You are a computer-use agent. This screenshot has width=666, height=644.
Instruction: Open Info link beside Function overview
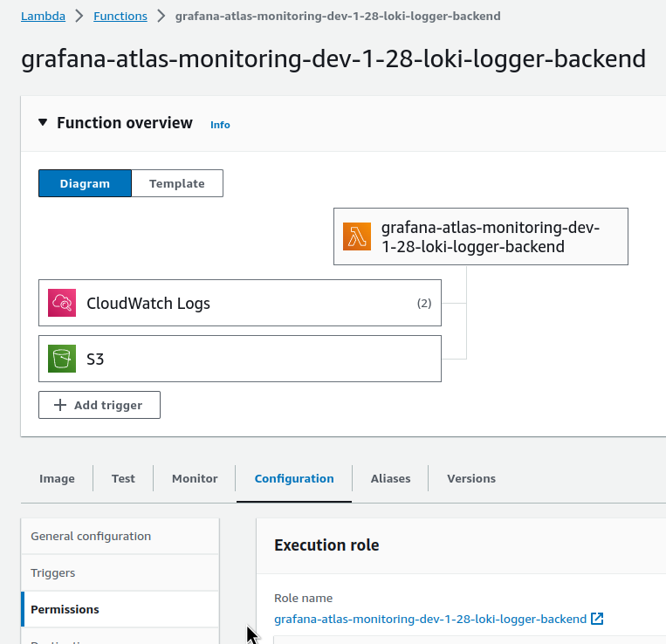[220, 125]
